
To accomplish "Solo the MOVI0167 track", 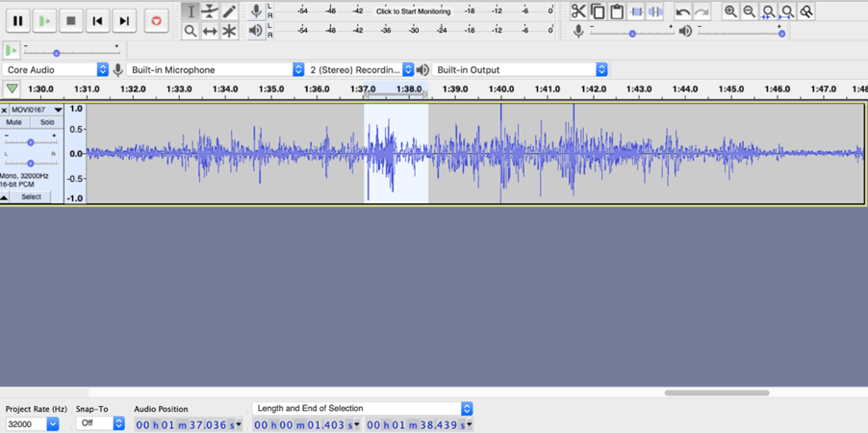I will click(x=47, y=123).
